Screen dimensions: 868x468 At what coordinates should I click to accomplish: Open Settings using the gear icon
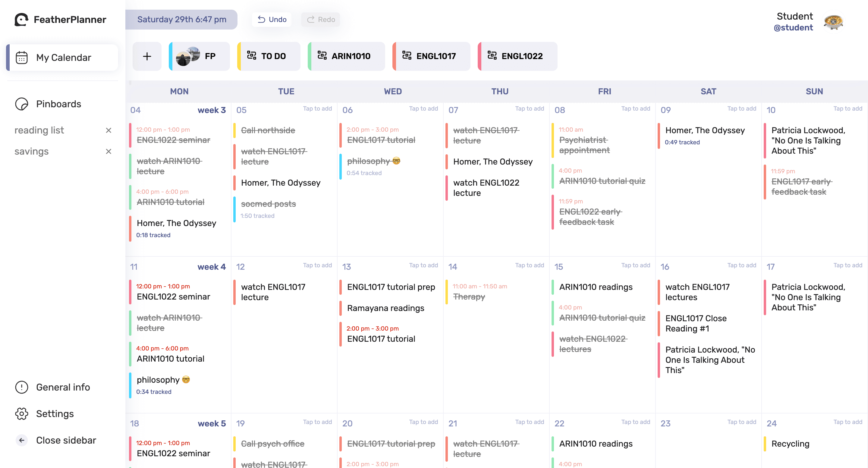pos(22,413)
